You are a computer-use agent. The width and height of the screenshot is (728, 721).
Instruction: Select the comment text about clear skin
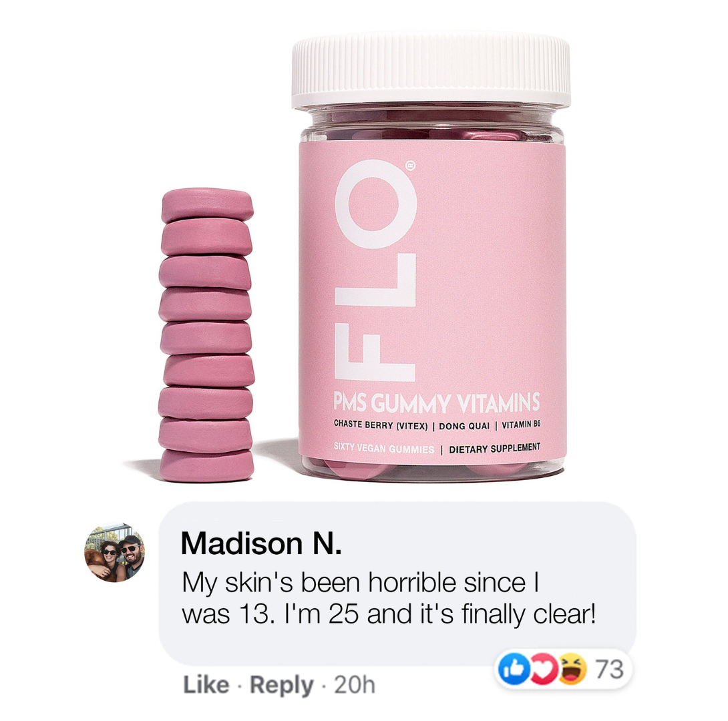click(x=389, y=599)
